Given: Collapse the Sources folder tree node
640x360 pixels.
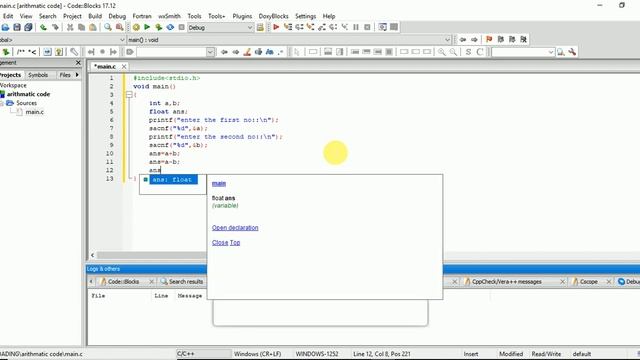Looking at the screenshot, I should pos(2,103).
